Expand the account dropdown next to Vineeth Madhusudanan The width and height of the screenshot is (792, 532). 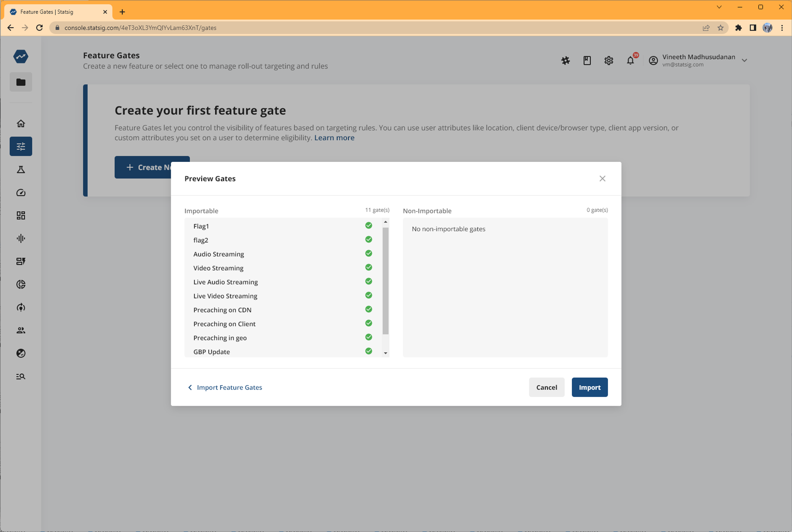(x=745, y=60)
